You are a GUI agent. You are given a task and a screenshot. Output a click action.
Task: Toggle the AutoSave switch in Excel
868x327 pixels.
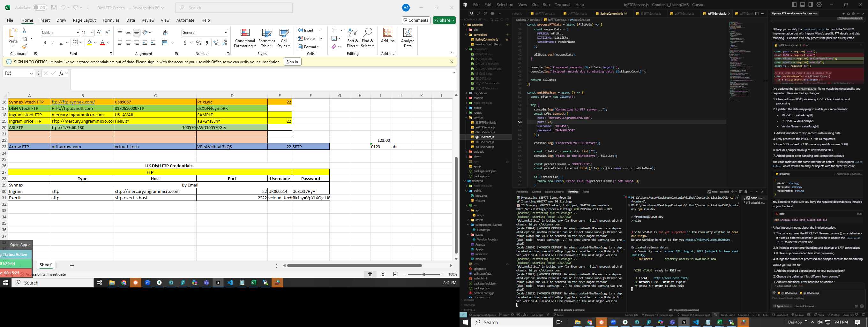tap(40, 7)
